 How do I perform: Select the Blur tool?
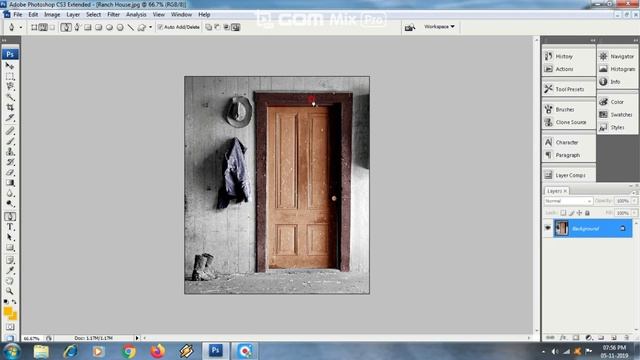click(x=10, y=193)
